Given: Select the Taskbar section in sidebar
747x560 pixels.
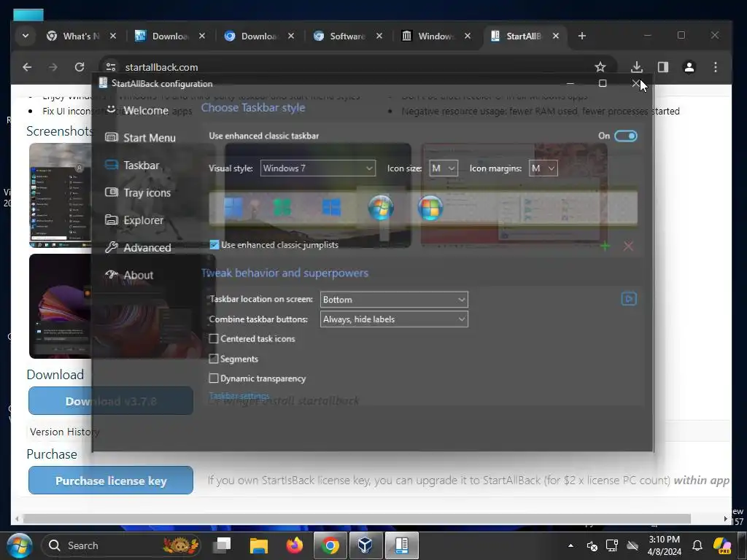Looking at the screenshot, I should click(x=132, y=166).
